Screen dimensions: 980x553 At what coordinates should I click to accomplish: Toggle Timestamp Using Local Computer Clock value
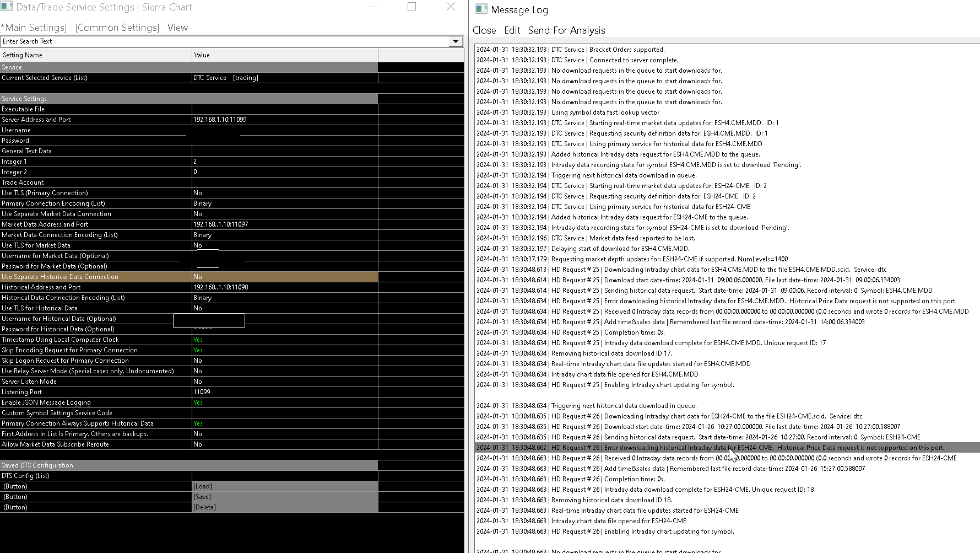(x=285, y=340)
